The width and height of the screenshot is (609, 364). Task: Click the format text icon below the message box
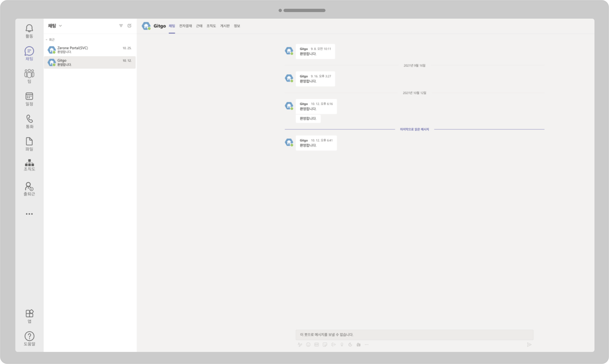click(x=300, y=345)
